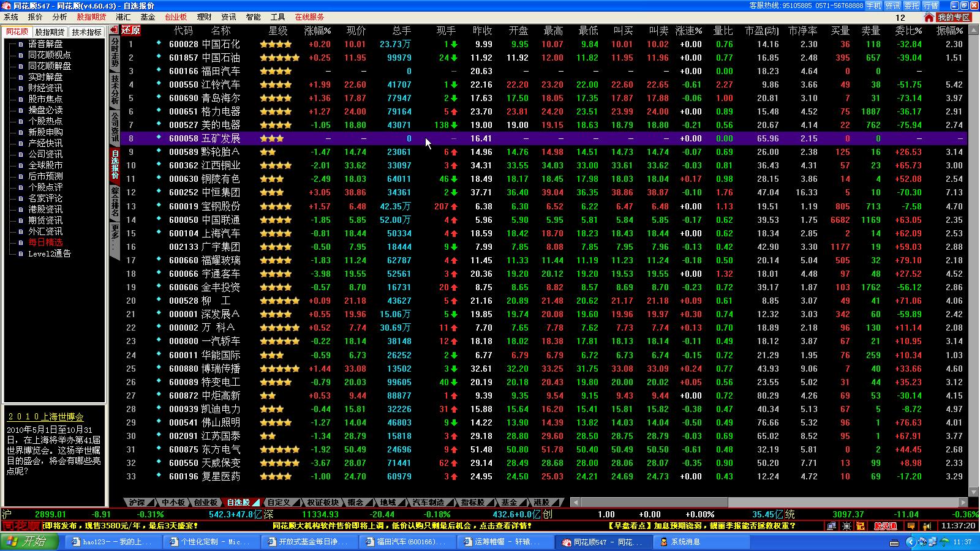Click the network connection icon in status bar
The image size is (980, 551).
click(x=831, y=526)
